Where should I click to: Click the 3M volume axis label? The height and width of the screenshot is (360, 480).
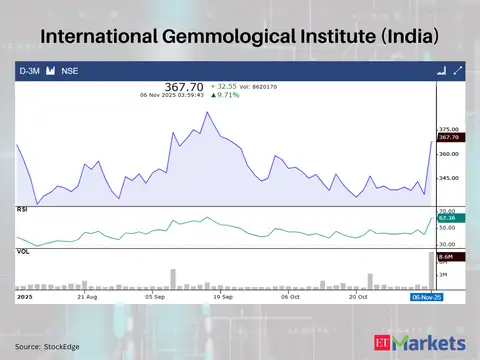click(443, 275)
